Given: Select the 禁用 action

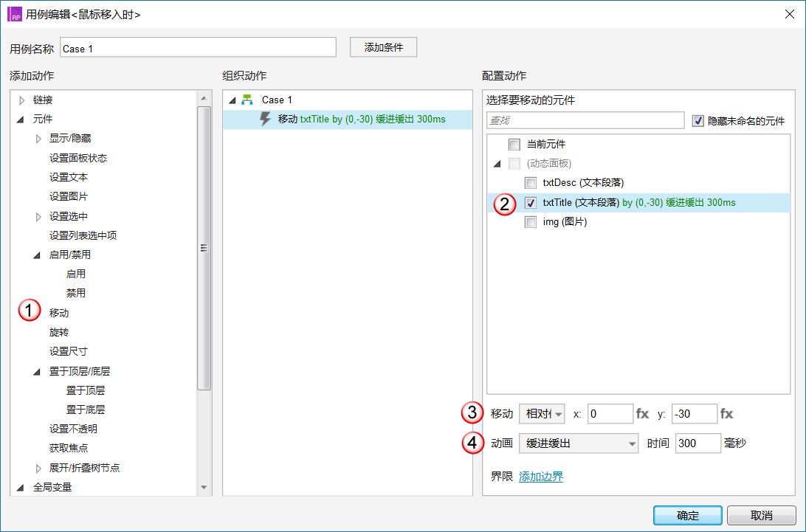Looking at the screenshot, I should click(75, 293).
